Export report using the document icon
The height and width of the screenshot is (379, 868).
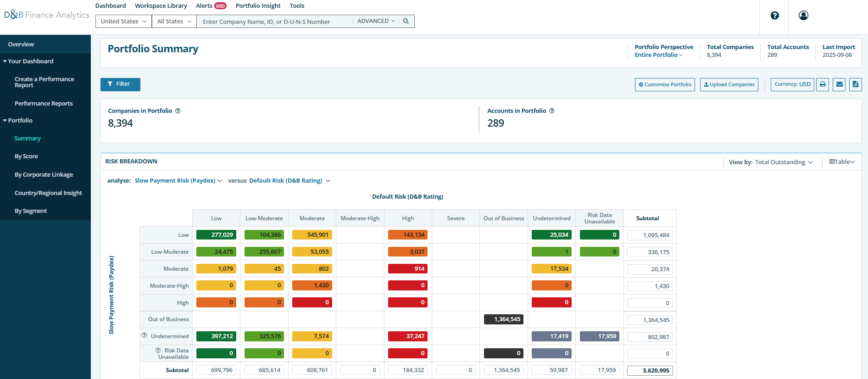pyautogui.click(x=855, y=84)
